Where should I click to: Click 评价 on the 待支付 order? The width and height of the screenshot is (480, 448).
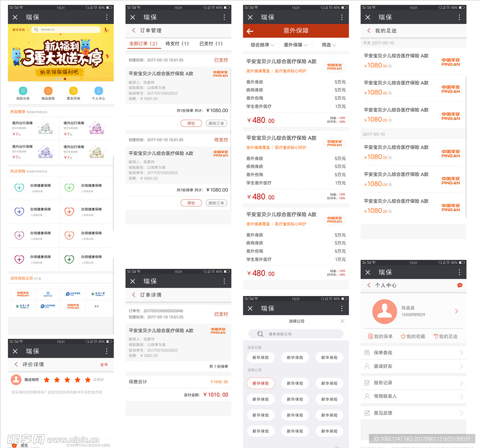coord(191,203)
